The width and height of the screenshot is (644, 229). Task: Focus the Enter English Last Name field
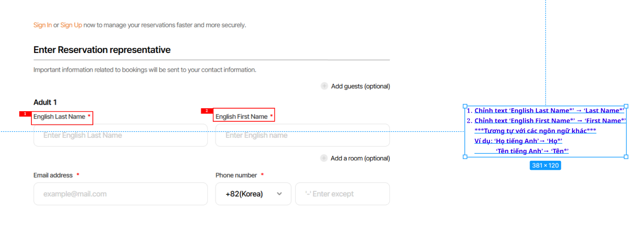121,136
